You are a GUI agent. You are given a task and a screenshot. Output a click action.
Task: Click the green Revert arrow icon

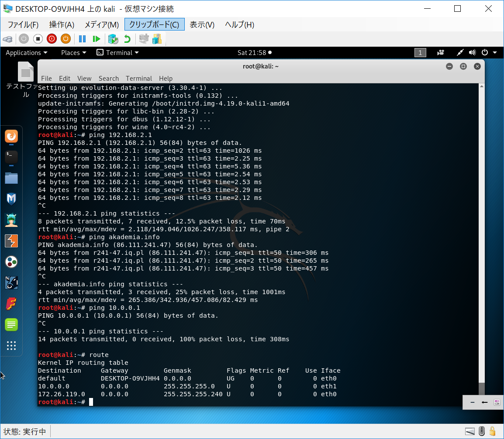coord(127,39)
